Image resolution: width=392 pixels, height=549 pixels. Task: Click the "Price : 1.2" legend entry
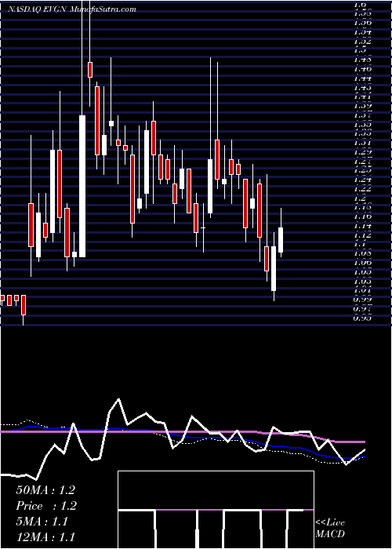coord(46,506)
